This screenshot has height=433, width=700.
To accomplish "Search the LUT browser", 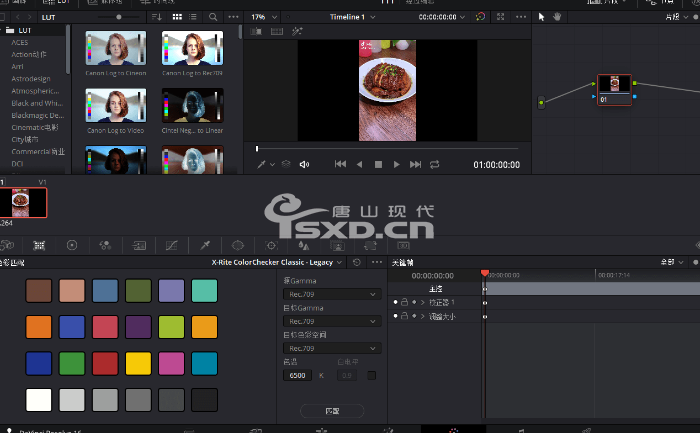I will (x=213, y=17).
